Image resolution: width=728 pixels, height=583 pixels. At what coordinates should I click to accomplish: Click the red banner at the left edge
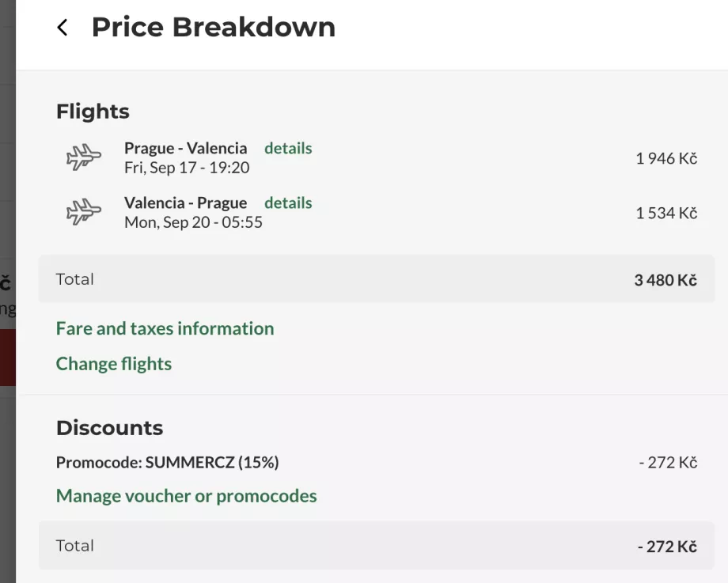[x=6, y=356]
